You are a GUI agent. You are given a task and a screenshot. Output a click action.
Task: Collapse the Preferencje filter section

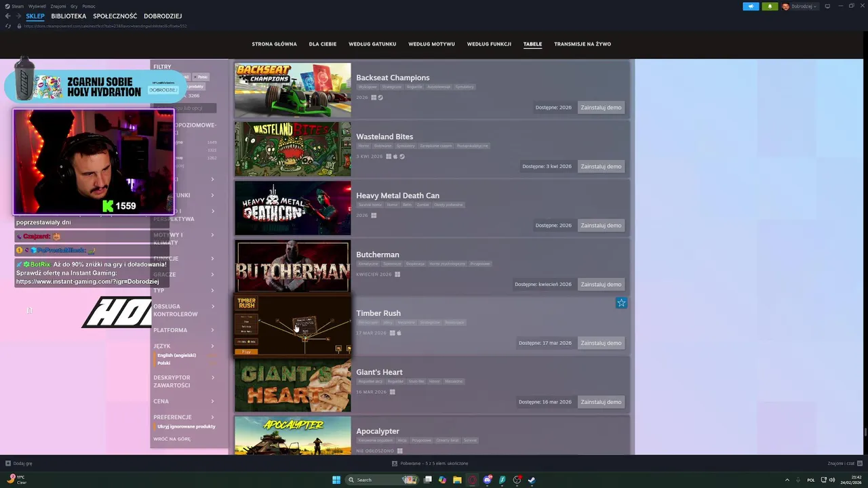tap(184, 418)
